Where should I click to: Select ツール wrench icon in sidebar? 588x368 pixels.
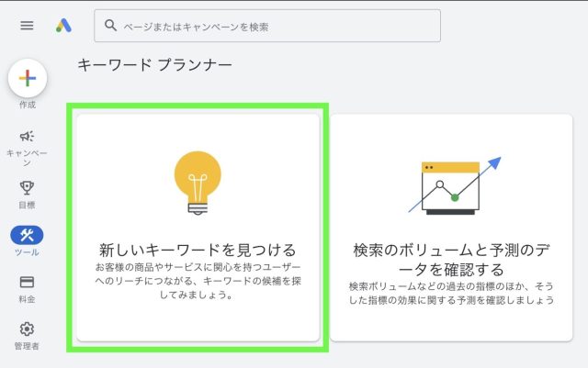tap(27, 235)
